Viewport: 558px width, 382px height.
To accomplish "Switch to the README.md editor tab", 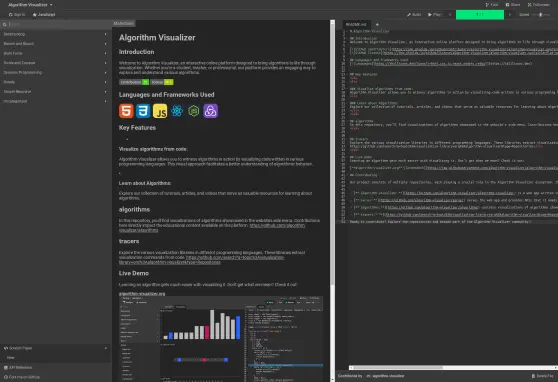I will click(x=356, y=25).
